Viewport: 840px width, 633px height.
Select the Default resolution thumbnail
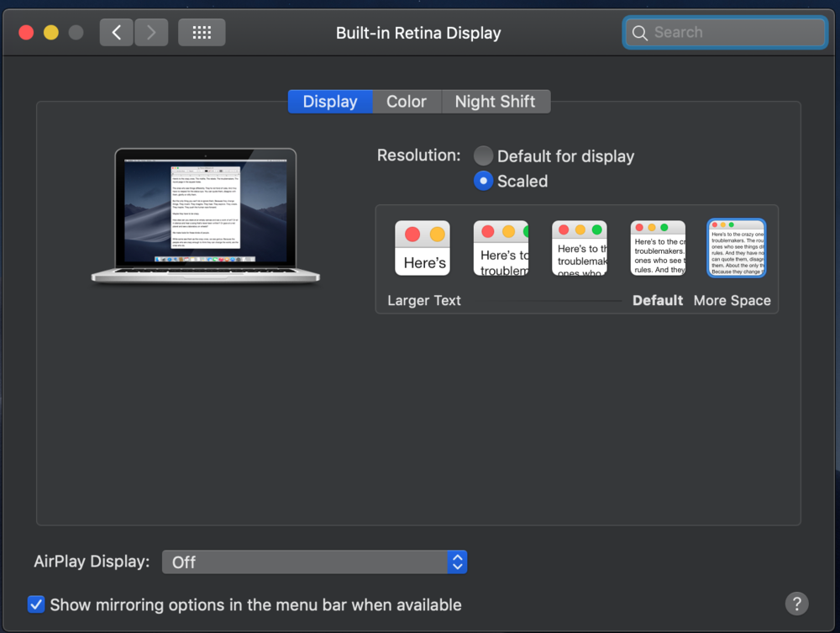click(x=658, y=249)
